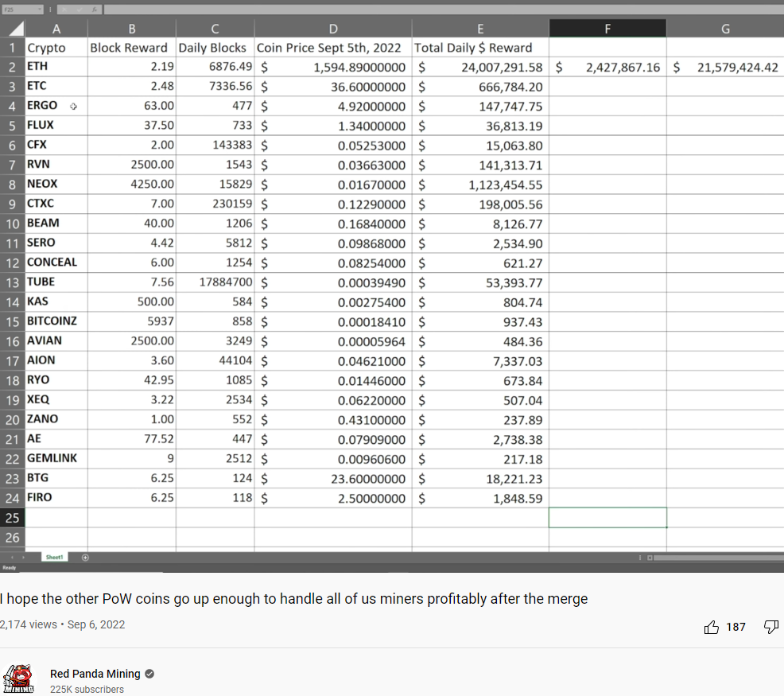Screen dimensions: 784x696
Task: Click '2,174 views • Sep 6, 2022' text
Action: (x=63, y=625)
